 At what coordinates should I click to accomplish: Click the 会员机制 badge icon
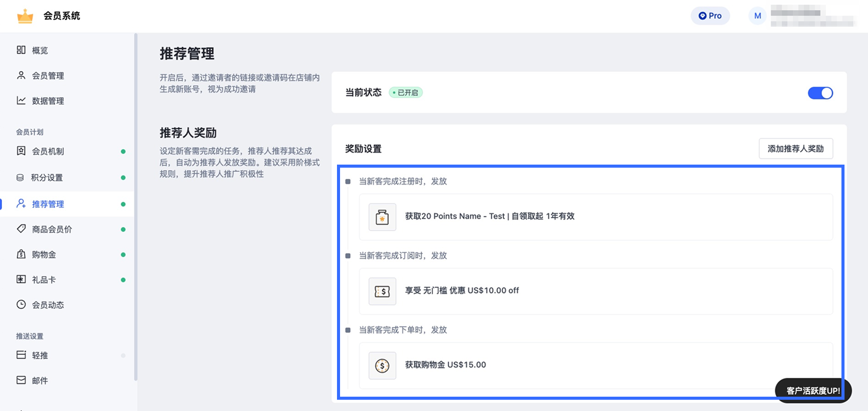pos(21,151)
